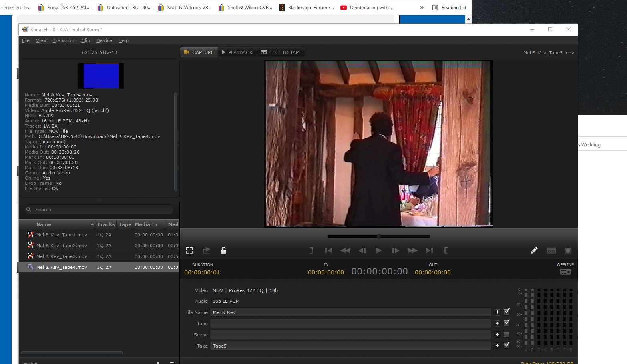The width and height of the screenshot is (627, 364).
Task: Click the rewind transport icon
Action: click(345, 250)
